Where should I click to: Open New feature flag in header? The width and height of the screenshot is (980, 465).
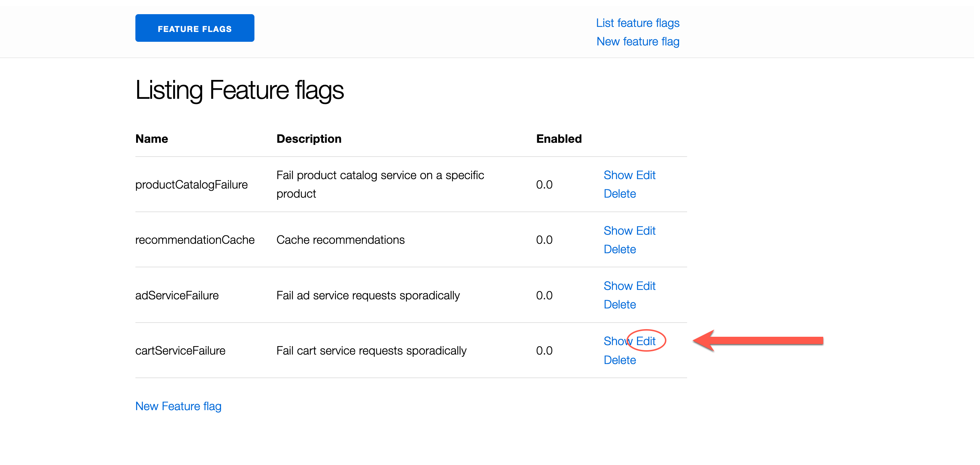click(638, 41)
